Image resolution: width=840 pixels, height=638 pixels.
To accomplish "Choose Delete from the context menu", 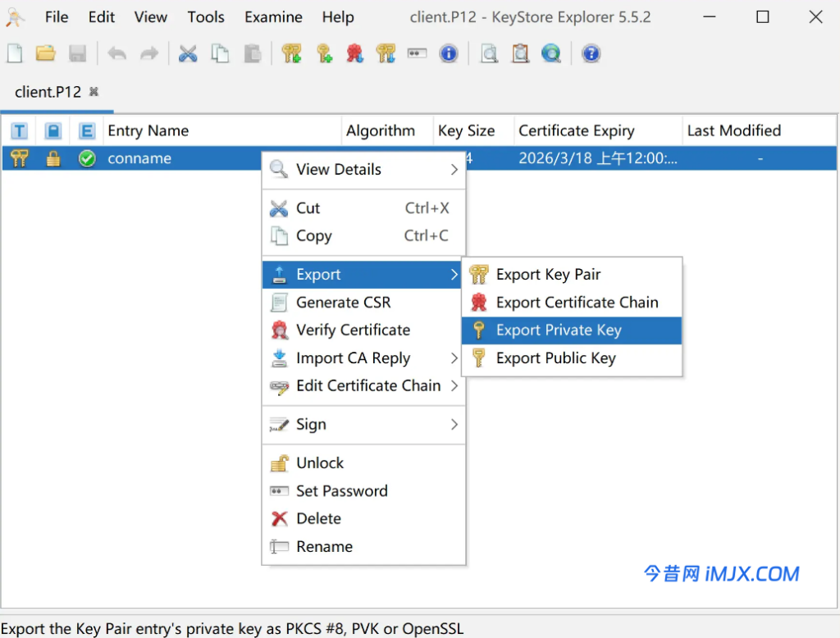I will coord(363,518).
